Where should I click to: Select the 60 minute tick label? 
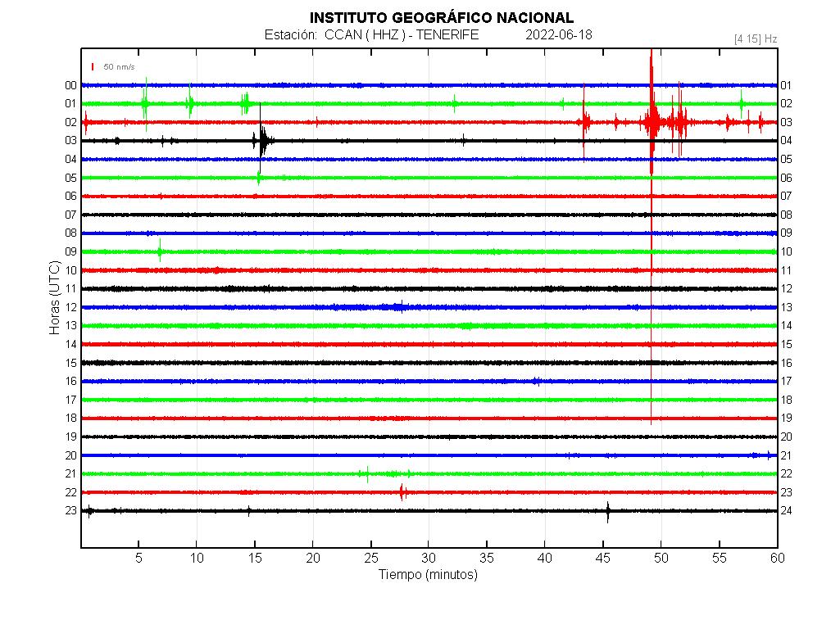click(776, 558)
